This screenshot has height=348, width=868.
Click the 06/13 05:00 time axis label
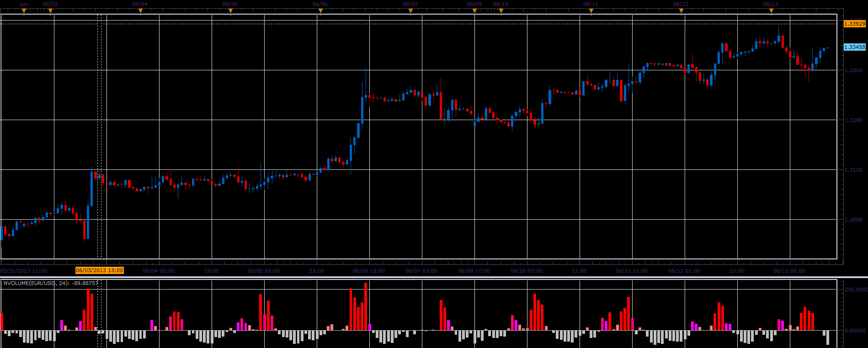tap(789, 271)
